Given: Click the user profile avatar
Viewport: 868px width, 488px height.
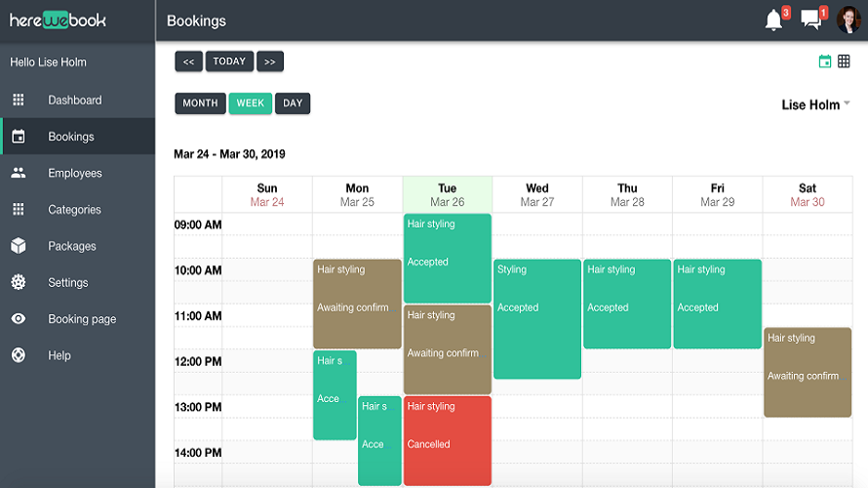Looking at the screenshot, I should point(848,20).
